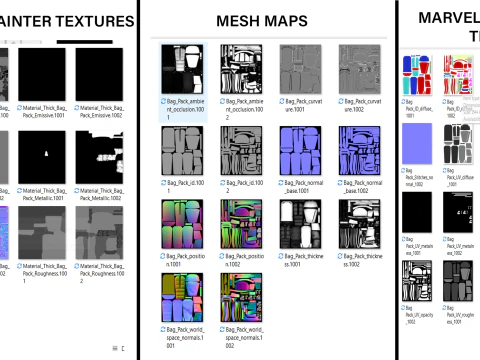Click sync icon next to Bag_Pack_id.1002

point(222,183)
